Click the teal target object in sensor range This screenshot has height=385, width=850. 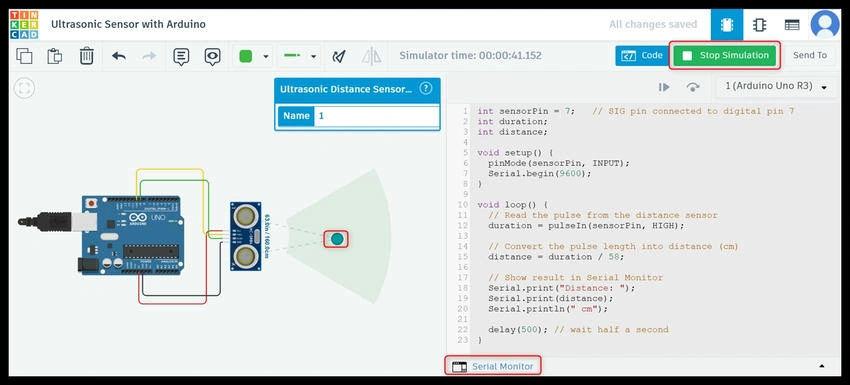click(x=337, y=239)
